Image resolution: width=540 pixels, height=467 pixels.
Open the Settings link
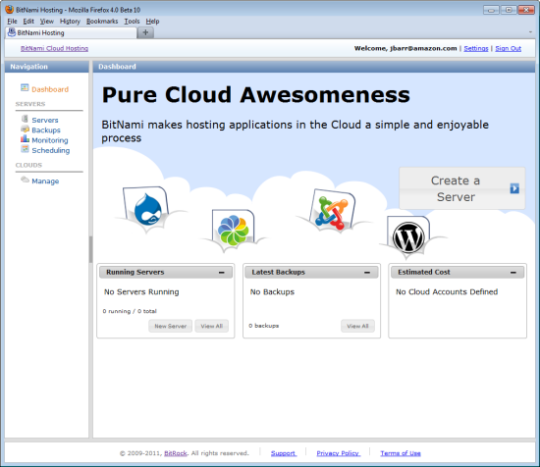tap(476, 49)
